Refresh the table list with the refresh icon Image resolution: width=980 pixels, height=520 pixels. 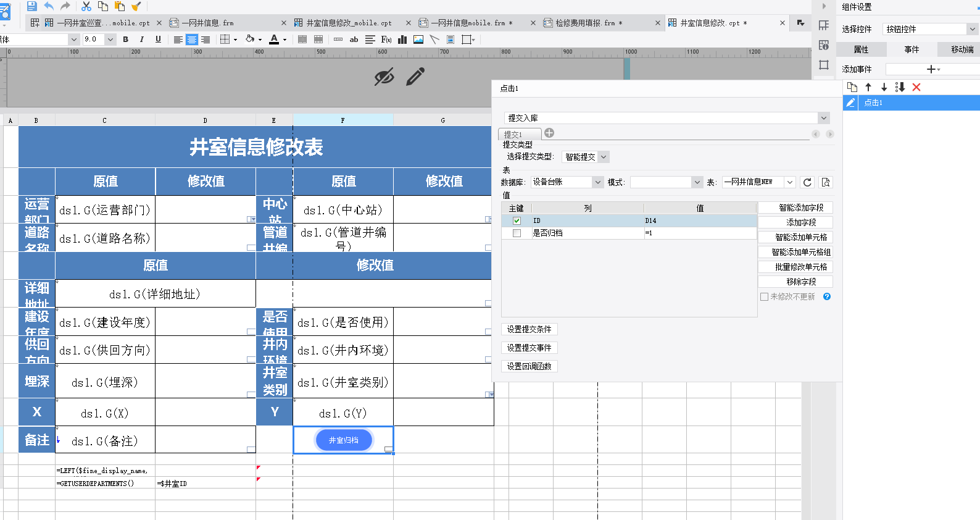tap(807, 182)
